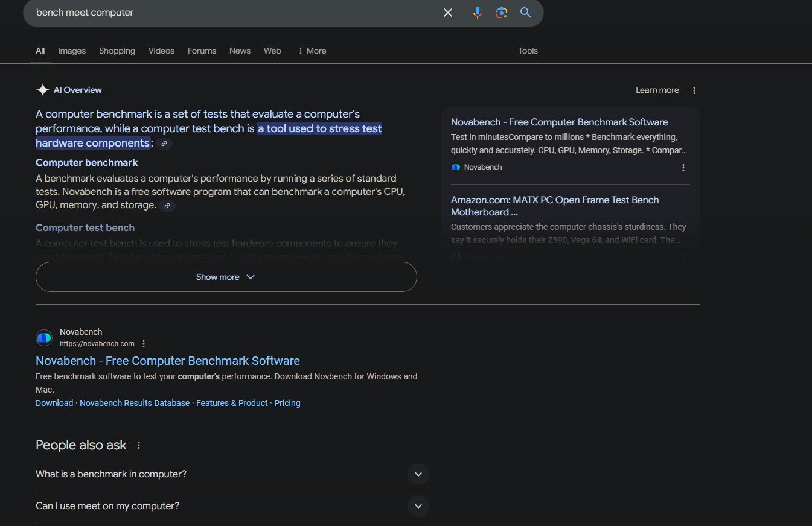Open source link icon after 'hardware components'
The height and width of the screenshot is (526, 812).
(x=164, y=144)
